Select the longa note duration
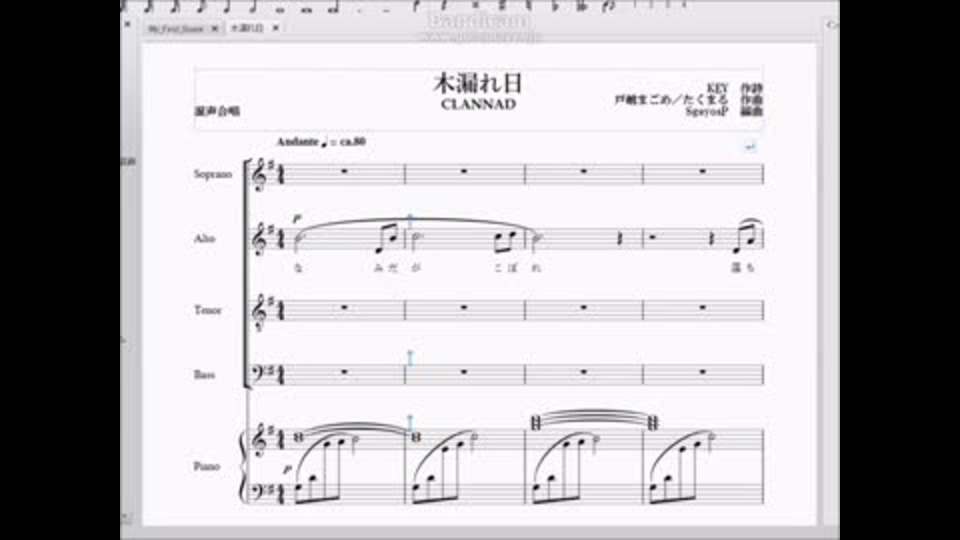960x540 pixels. coord(333,9)
